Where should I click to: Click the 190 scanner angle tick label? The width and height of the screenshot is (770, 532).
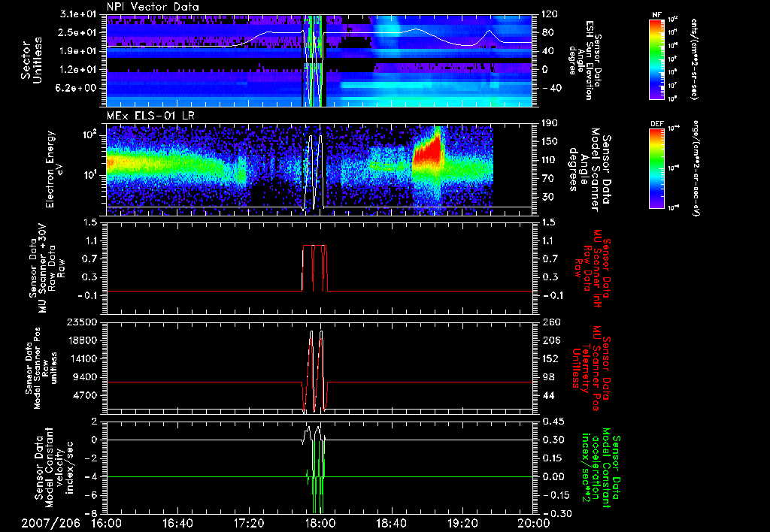550,123
